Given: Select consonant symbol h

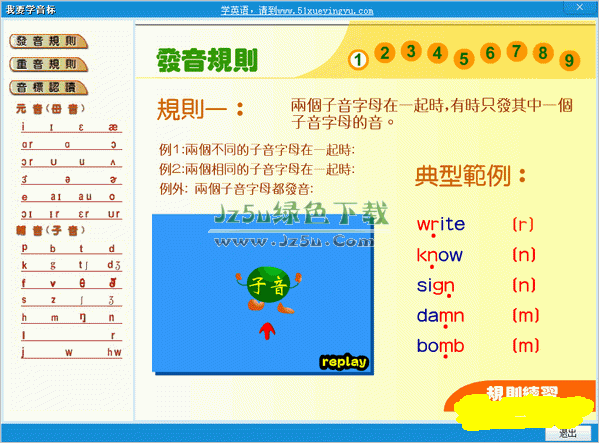Looking at the screenshot, I should coord(24,317).
